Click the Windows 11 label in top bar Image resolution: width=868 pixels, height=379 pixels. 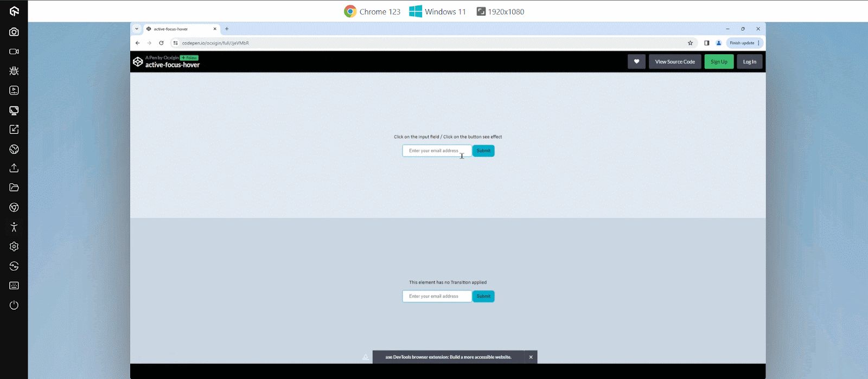tap(445, 11)
